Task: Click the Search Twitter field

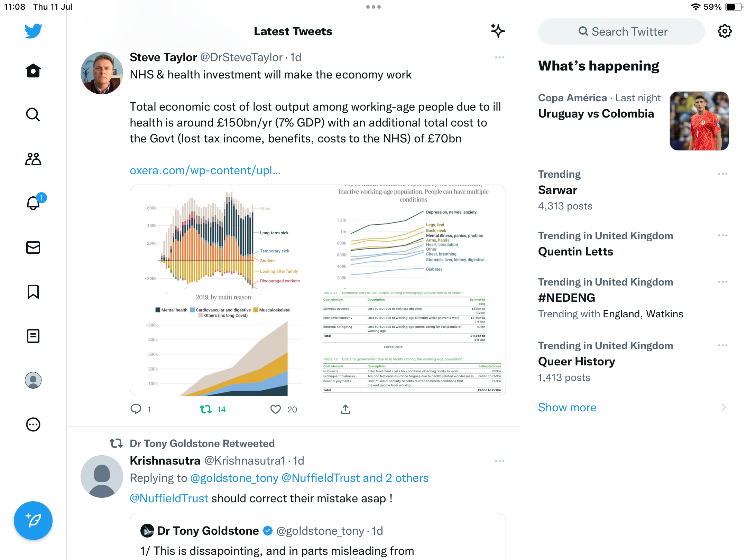Action: tap(621, 31)
